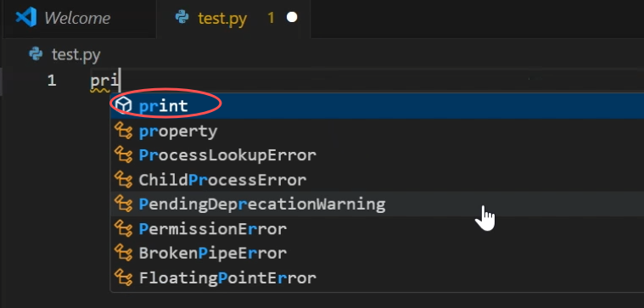Select the PendingDeprecationWarning suggestion

coord(377,204)
